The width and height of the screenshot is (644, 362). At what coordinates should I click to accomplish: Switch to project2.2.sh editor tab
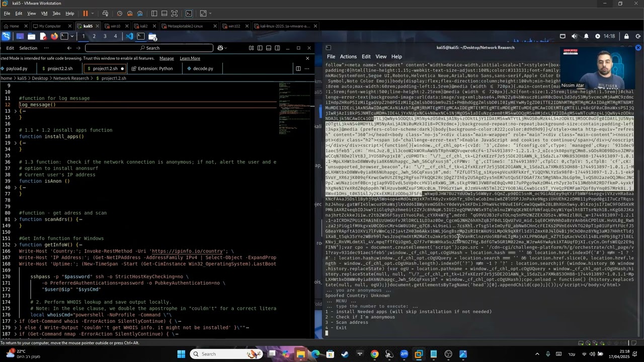pos(60,68)
